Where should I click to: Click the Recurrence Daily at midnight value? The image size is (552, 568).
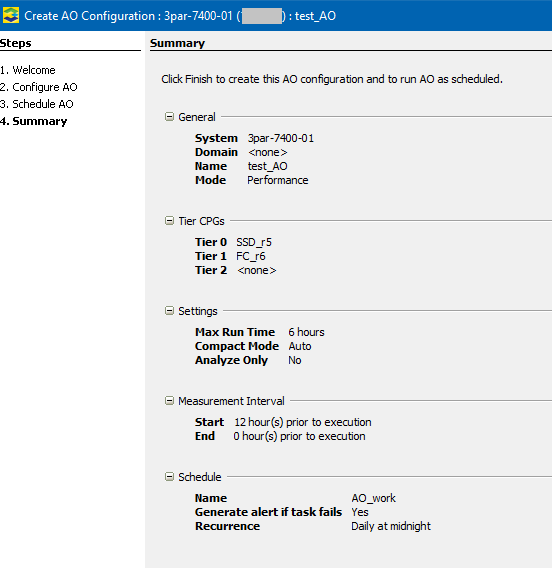(391, 526)
